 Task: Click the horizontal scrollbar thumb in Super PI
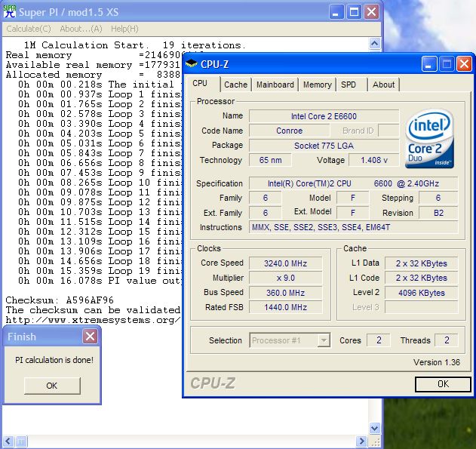[x=21, y=441]
